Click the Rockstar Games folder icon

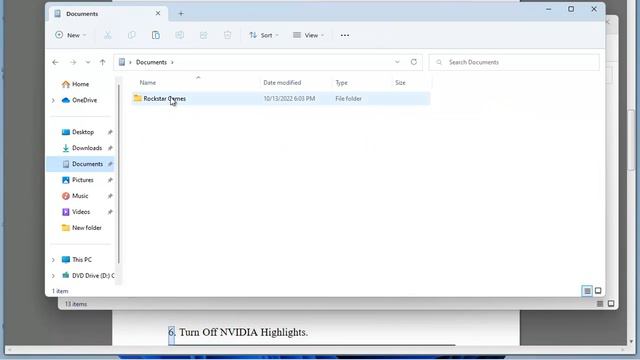pos(138,98)
